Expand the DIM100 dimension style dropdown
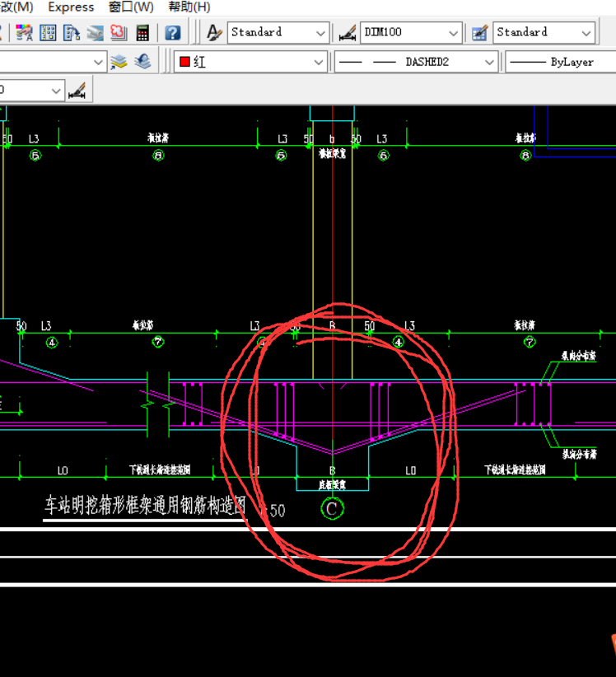 tap(453, 33)
